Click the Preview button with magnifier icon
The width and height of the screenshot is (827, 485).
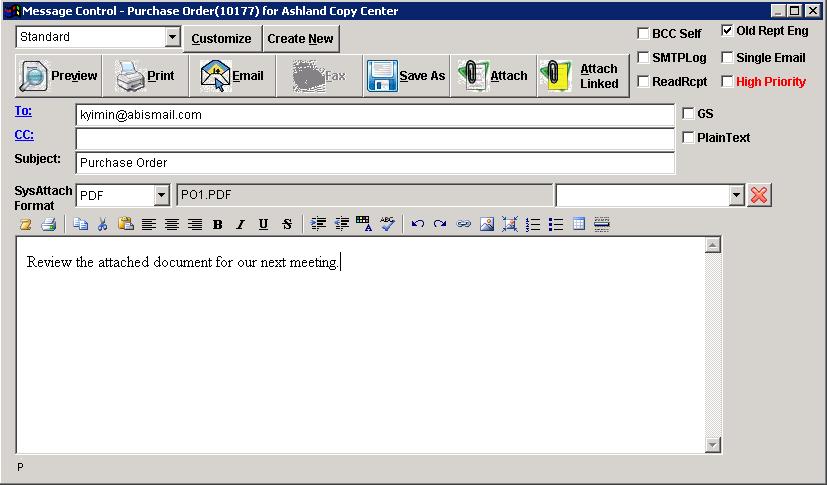pos(60,76)
